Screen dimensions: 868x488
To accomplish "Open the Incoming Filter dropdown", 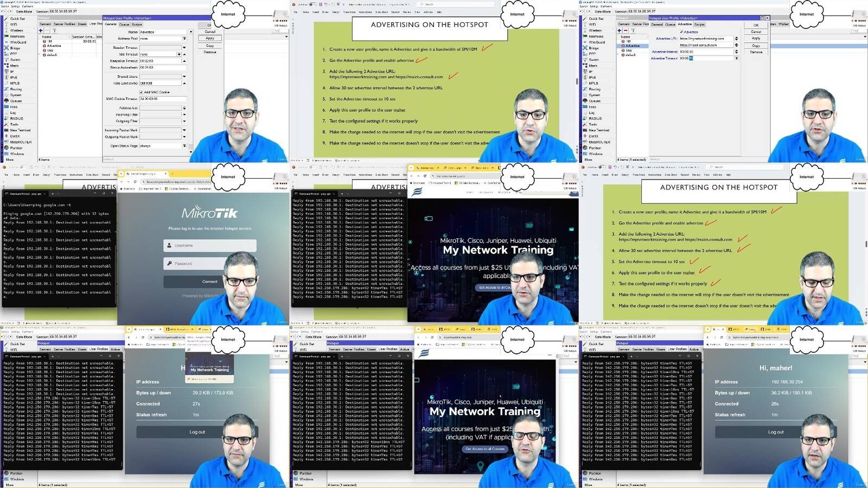I will (184, 115).
